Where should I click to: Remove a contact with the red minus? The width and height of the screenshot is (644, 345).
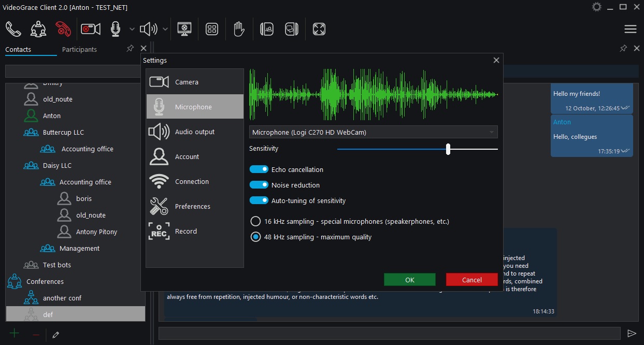36,335
